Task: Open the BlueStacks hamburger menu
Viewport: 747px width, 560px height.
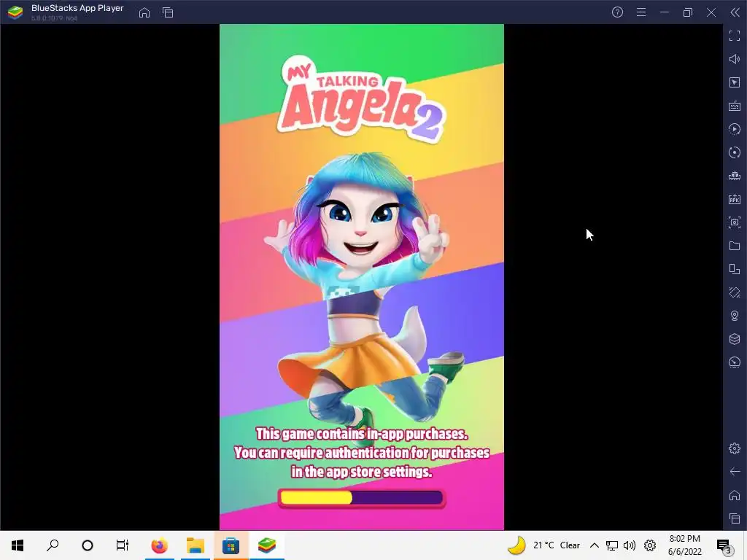Action: point(641,12)
